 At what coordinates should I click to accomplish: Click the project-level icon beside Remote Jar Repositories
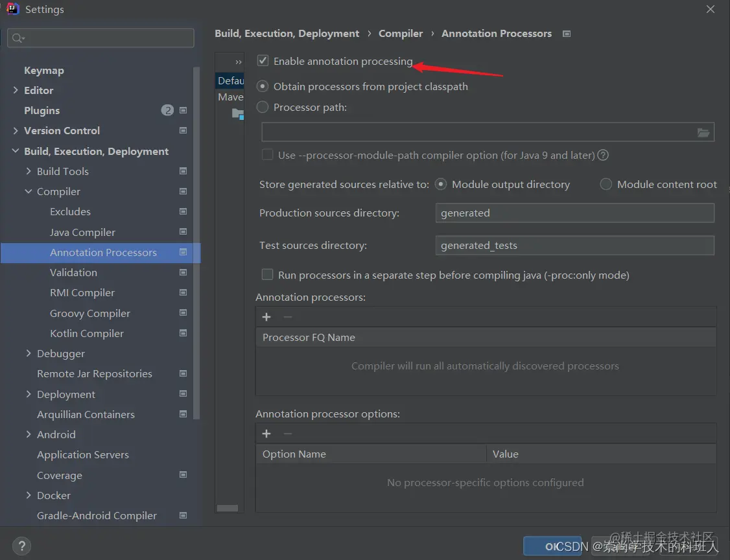183,373
